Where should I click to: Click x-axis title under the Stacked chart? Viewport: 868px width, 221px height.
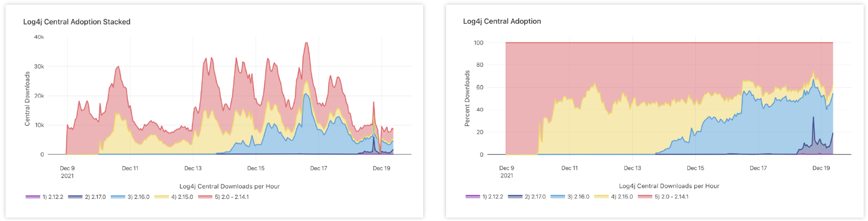coord(230,186)
